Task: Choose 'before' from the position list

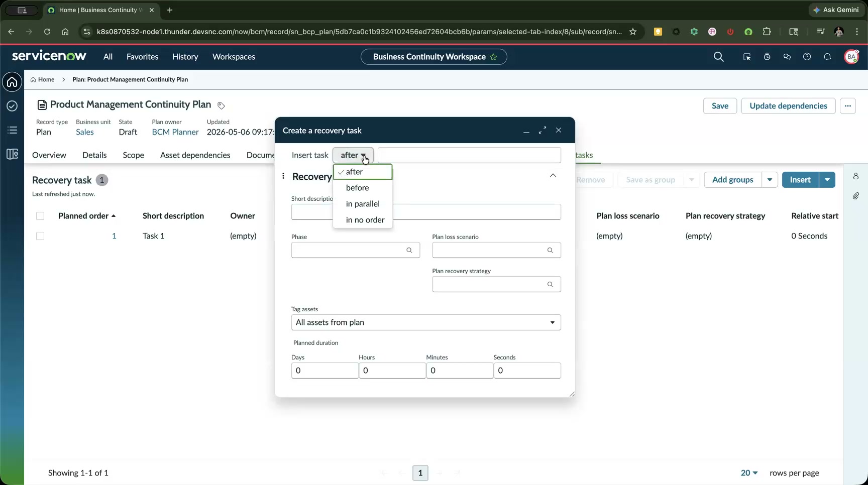Action: pos(363,188)
